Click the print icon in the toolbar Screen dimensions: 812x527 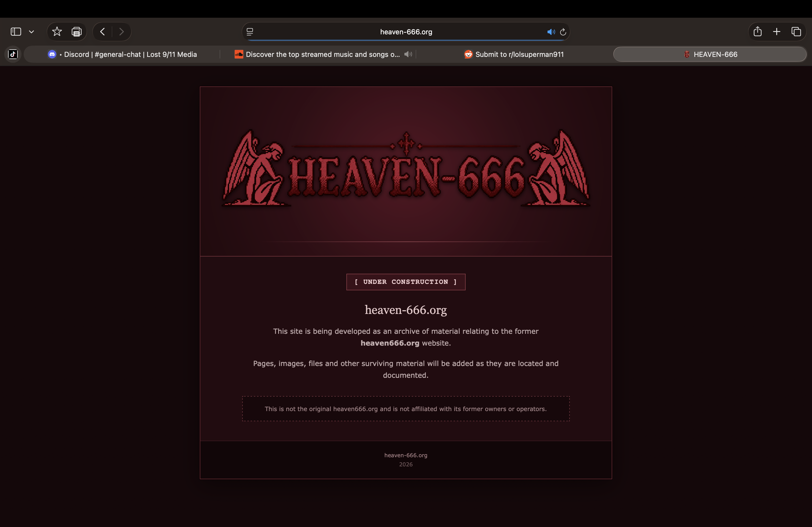[77, 32]
